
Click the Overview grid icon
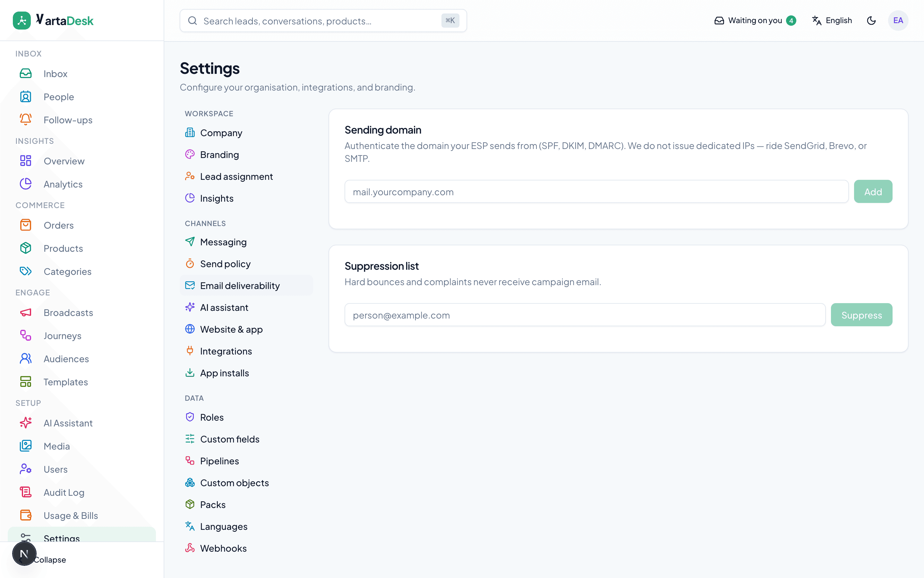click(x=26, y=161)
